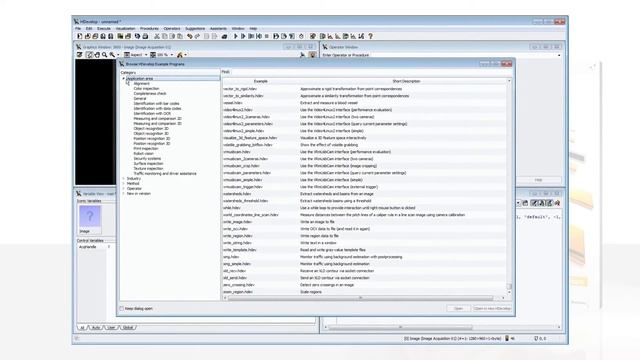640x360 pixels.
Task: Open the Window menu
Action: [238, 29]
